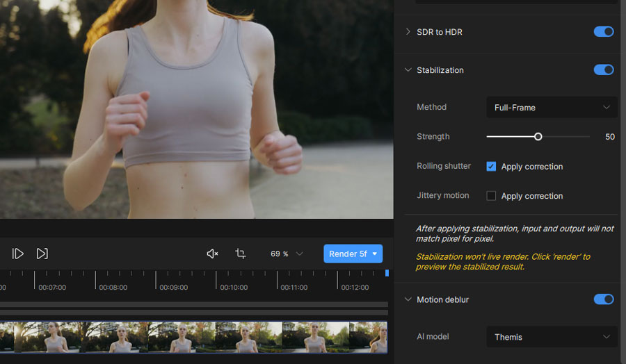
Task: Open the Themis AI model dropdown
Action: point(552,337)
